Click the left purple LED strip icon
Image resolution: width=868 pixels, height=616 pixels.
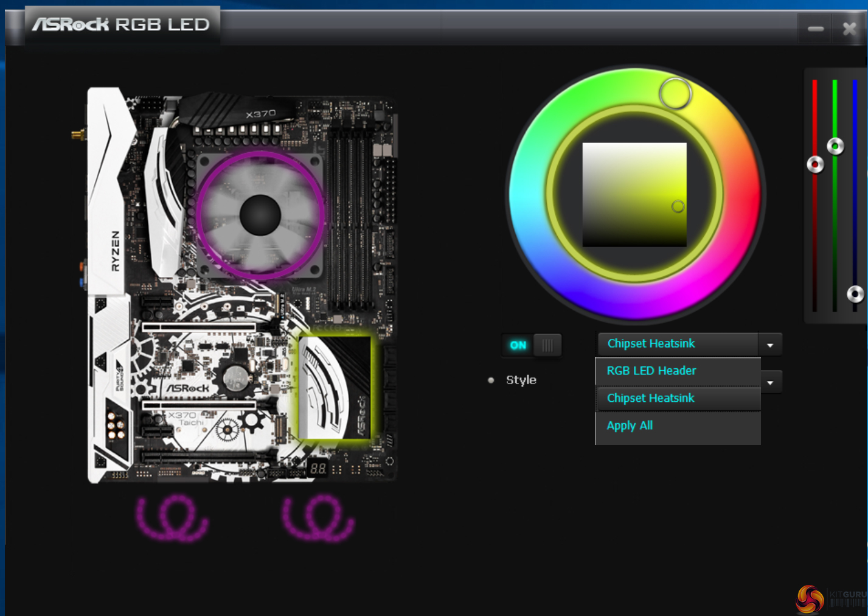coord(172,518)
